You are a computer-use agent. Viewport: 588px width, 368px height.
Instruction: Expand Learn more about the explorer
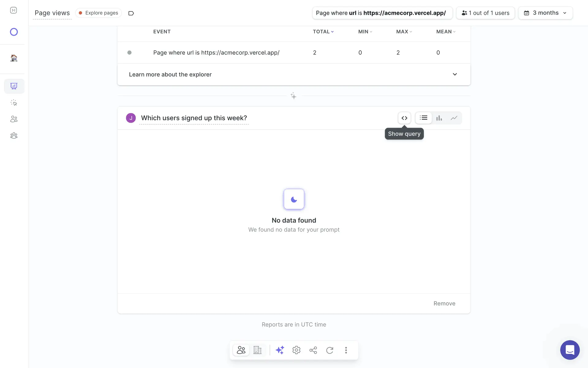point(294,75)
